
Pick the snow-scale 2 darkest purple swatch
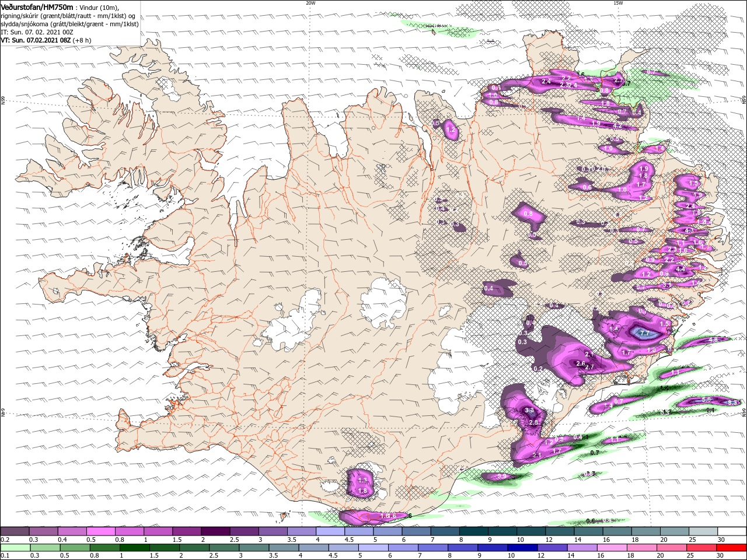(x=215, y=531)
